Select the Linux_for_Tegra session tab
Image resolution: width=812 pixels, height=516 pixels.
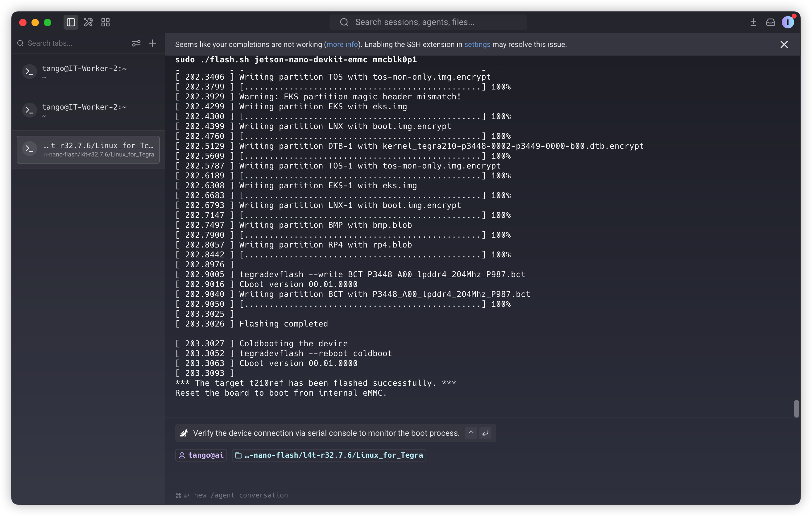click(88, 149)
